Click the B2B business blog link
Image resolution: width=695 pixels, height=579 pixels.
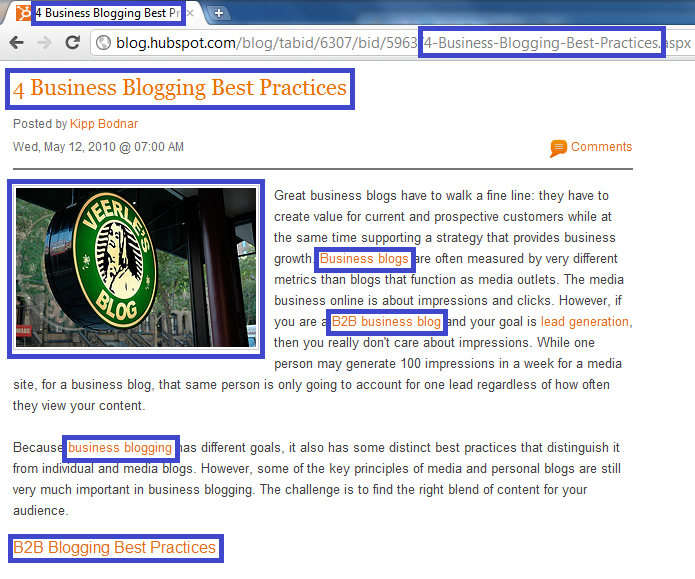coord(386,321)
